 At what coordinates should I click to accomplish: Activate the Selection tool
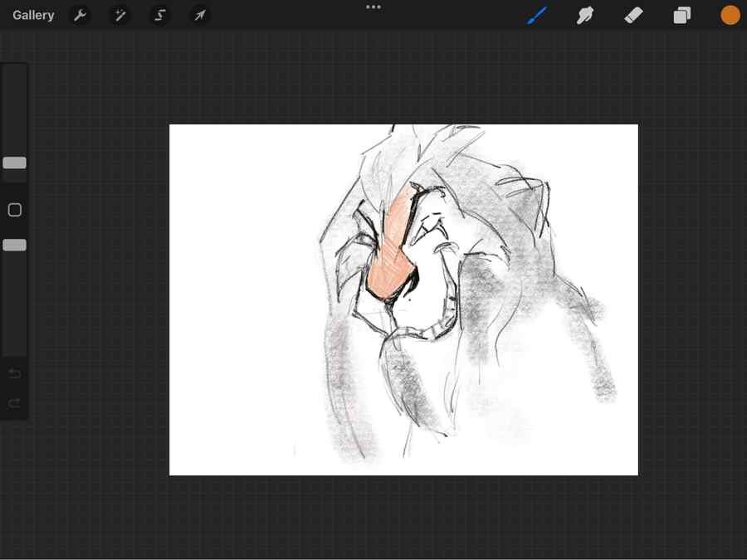click(x=160, y=15)
